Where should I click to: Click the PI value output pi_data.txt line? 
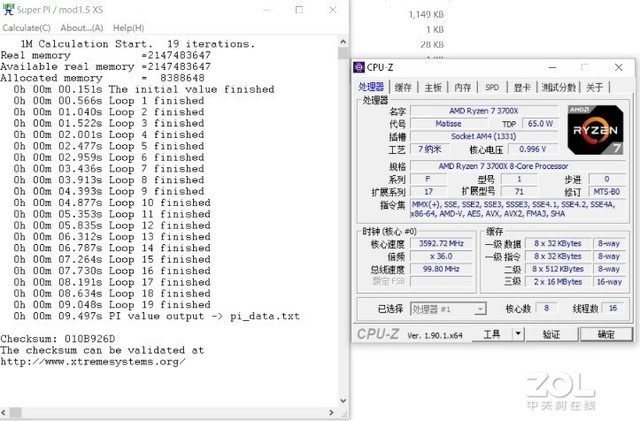(157, 316)
